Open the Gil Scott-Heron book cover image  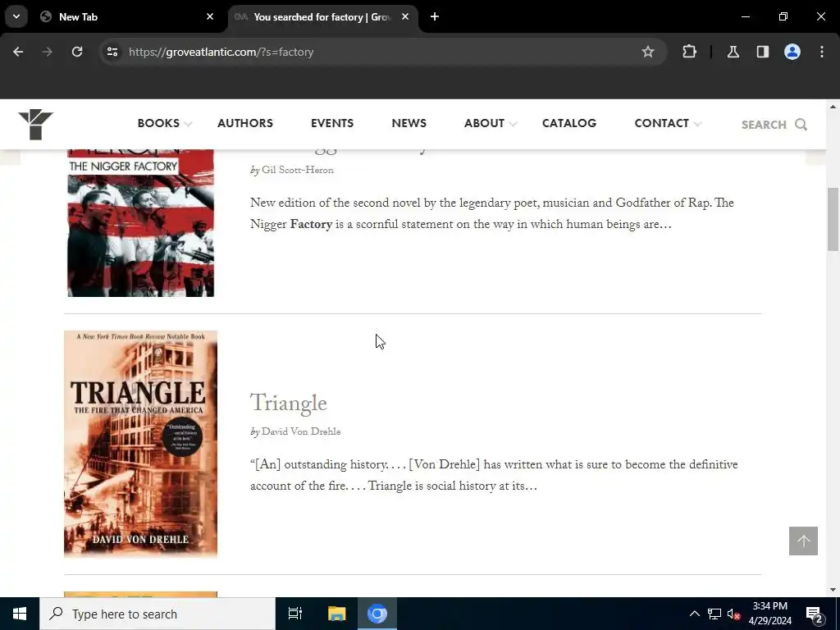pos(140,223)
